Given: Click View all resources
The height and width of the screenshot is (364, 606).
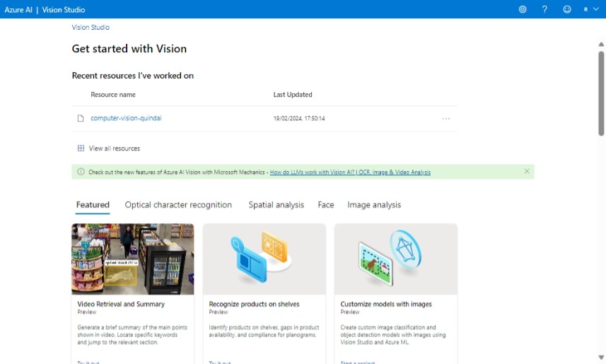Looking at the screenshot, I should (x=115, y=148).
